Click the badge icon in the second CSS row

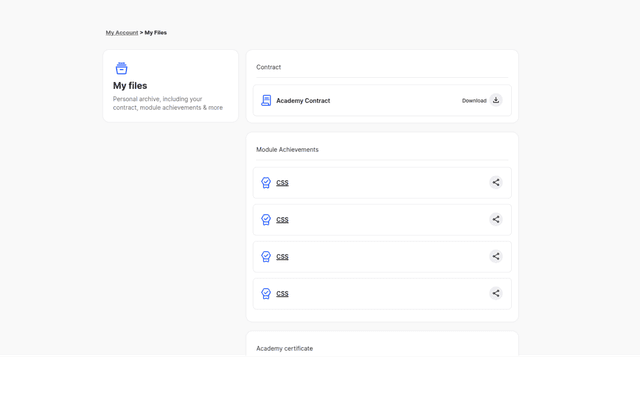pos(266,220)
